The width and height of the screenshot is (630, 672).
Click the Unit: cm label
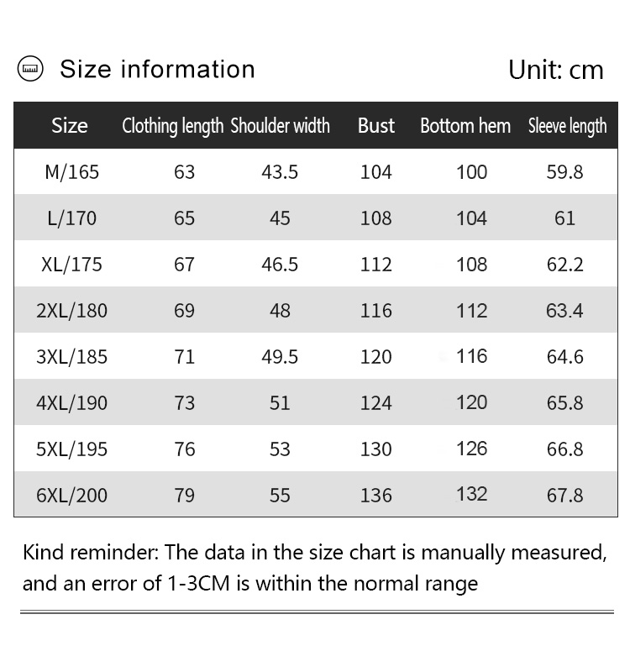click(555, 70)
